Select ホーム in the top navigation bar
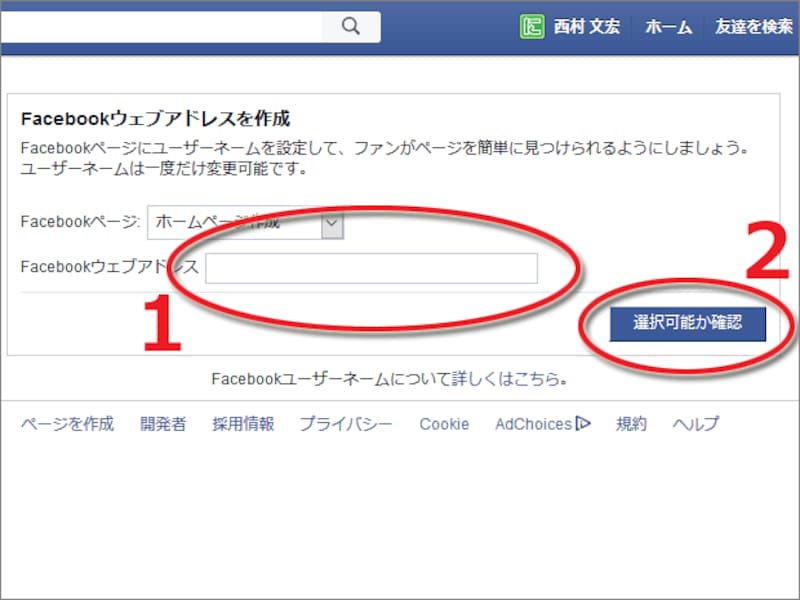The width and height of the screenshot is (800, 600). click(667, 27)
